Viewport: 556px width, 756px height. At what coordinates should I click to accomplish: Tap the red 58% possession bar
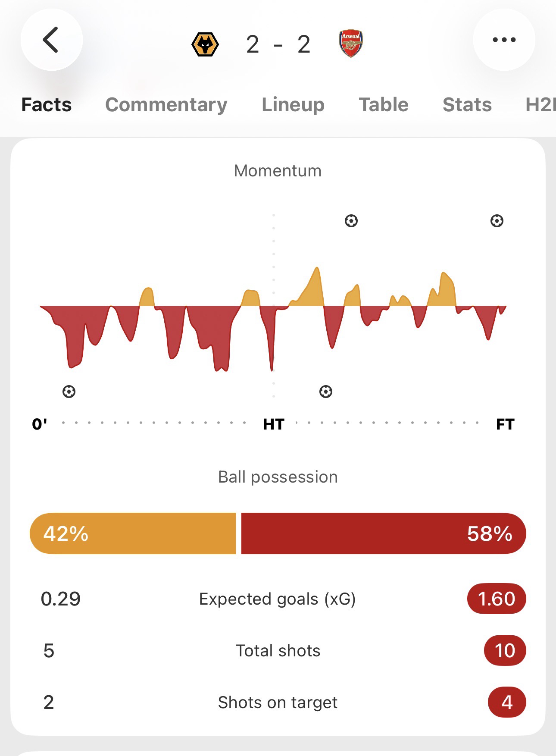(384, 533)
